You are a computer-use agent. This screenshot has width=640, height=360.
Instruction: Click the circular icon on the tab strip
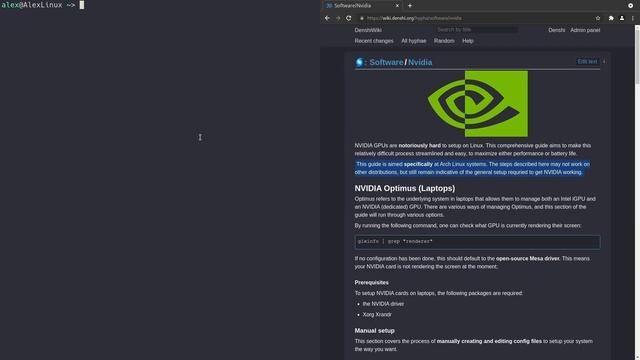631,6
